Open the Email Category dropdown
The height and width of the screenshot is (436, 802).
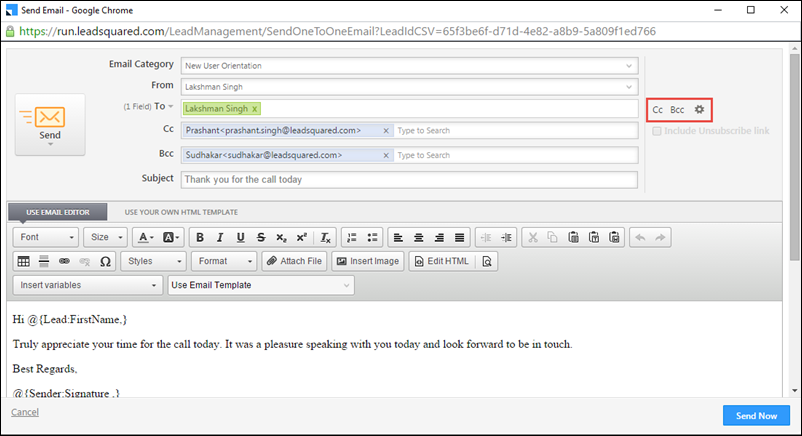click(x=409, y=66)
